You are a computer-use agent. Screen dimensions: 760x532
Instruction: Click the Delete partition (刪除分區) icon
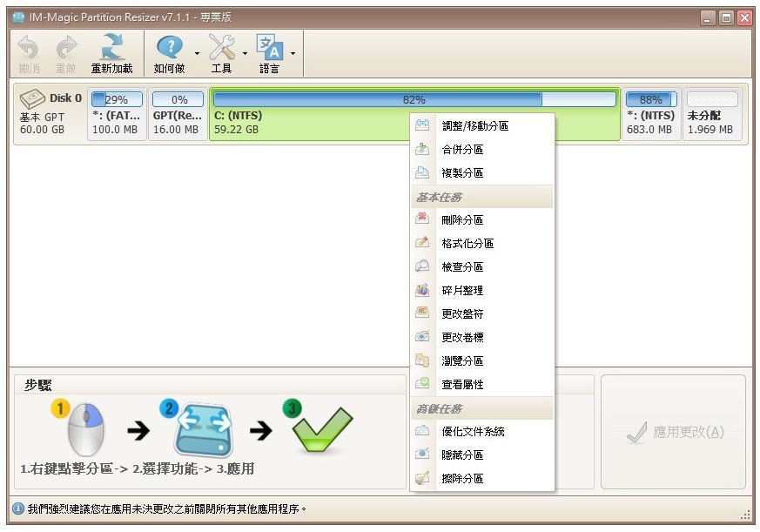coord(422,219)
